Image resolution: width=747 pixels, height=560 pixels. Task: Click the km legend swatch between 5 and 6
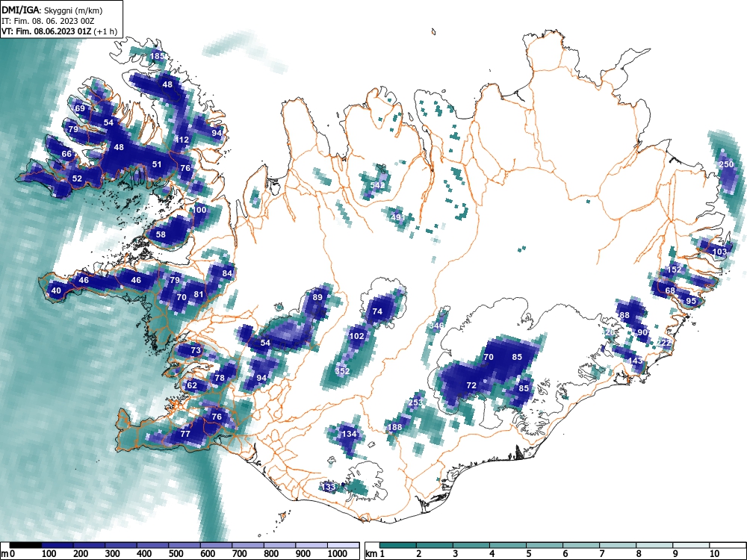point(545,545)
